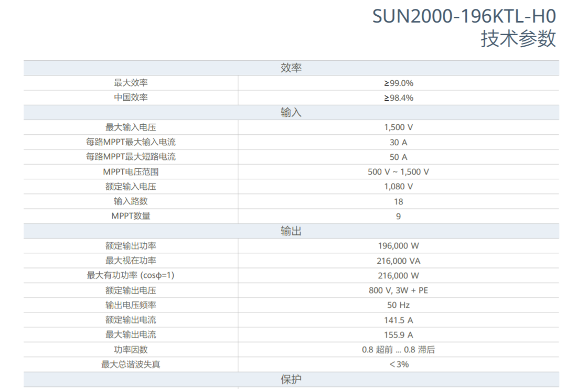Click the 最大有功功率 (cosφ=1) label

(x=131, y=275)
